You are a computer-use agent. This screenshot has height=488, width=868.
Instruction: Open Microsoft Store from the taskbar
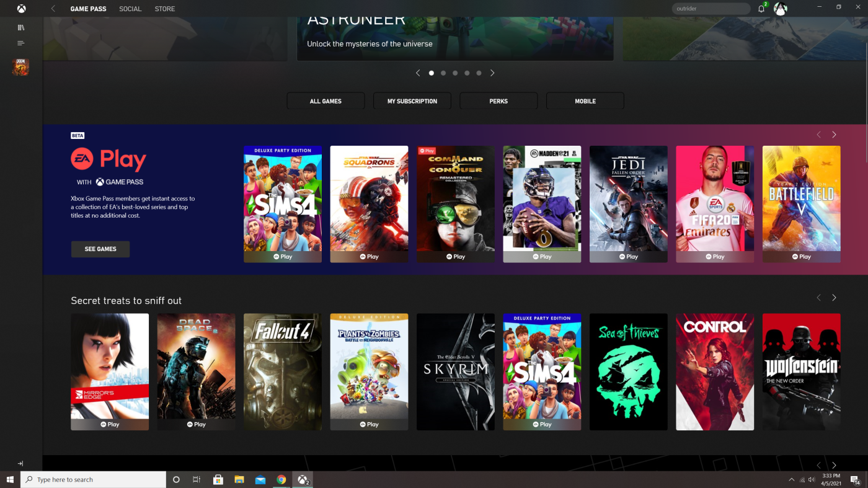218,479
